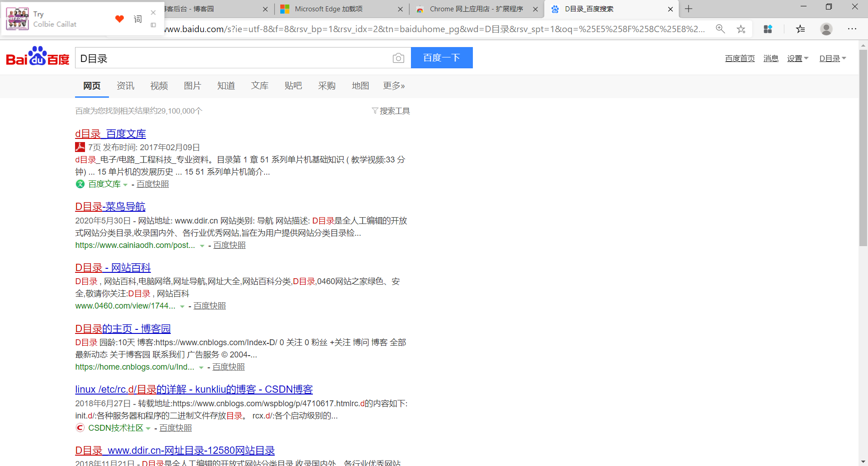The height and width of the screenshot is (466, 868).
Task: Open the browser profile avatar
Action: pyautogui.click(x=826, y=29)
